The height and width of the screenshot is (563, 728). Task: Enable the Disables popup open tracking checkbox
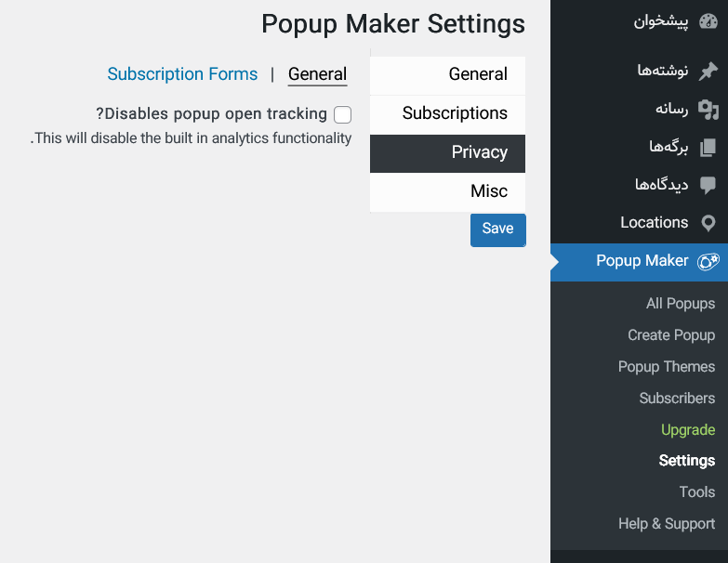pos(343,114)
